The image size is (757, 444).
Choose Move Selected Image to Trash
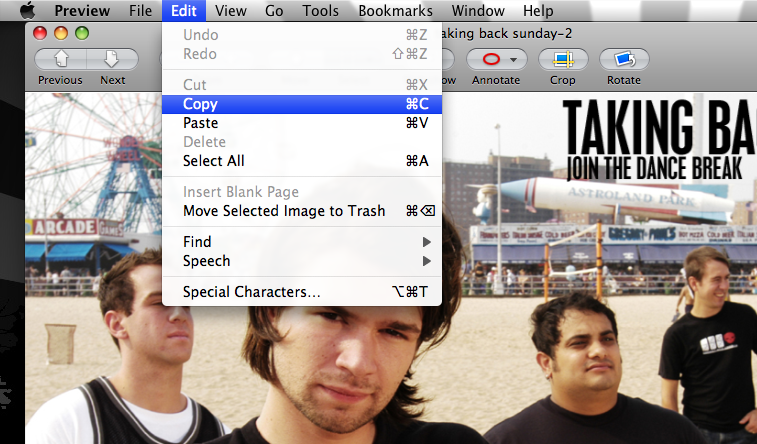pyautogui.click(x=302, y=211)
